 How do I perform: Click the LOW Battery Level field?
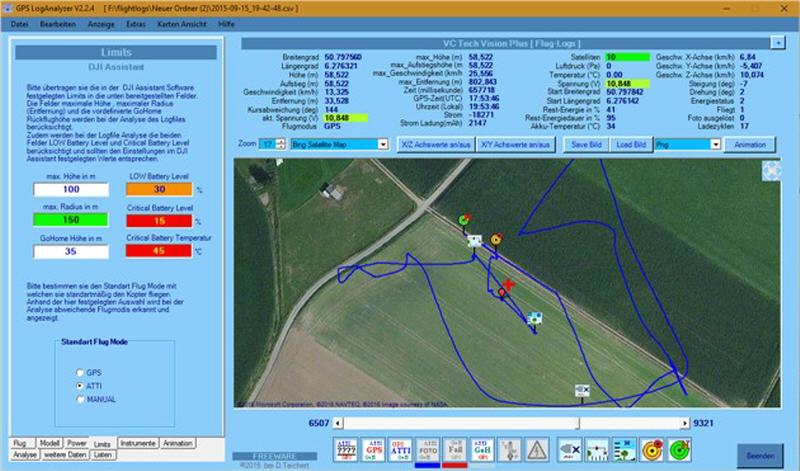pos(159,189)
